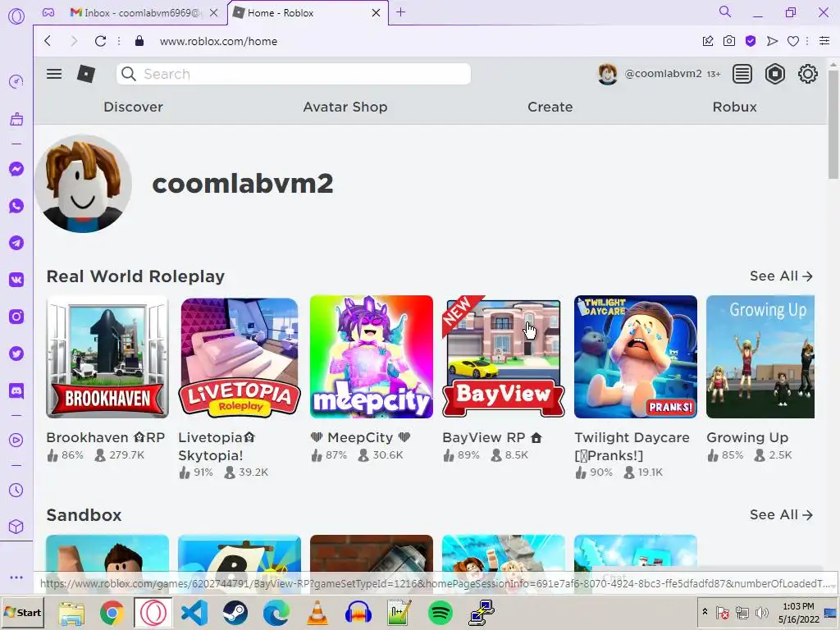Image resolution: width=840 pixels, height=630 pixels.
Task: Open VLC media player from taskbar
Action: (x=317, y=612)
